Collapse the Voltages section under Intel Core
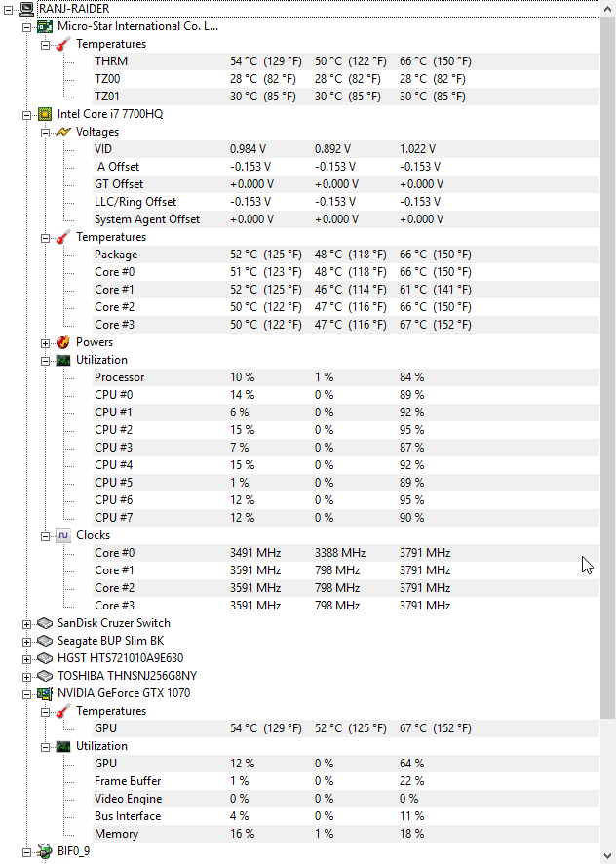The width and height of the screenshot is (616, 864). point(45,132)
